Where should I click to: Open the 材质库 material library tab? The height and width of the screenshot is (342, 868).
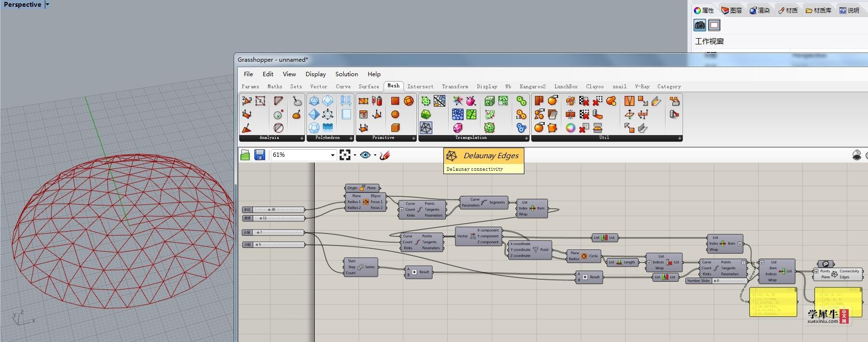click(818, 10)
